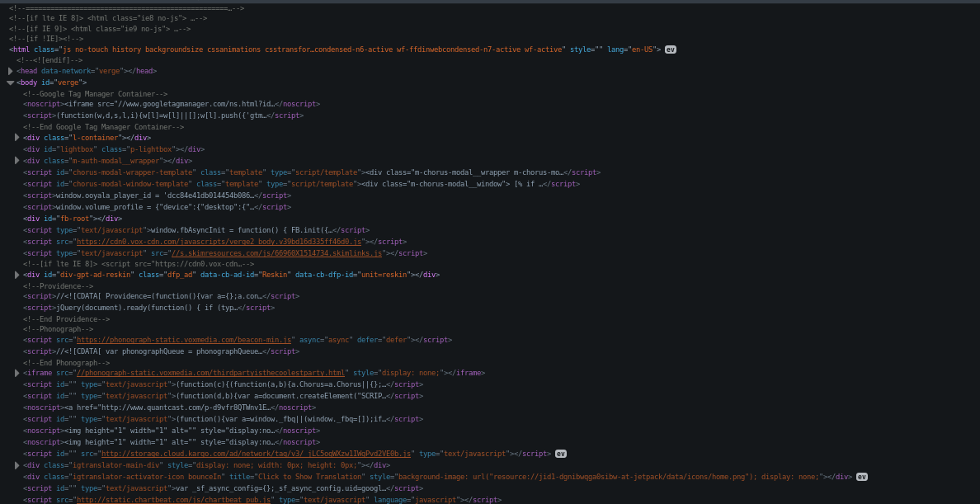Open the beacon-min.js source link
980x504 pixels.
[185, 340]
